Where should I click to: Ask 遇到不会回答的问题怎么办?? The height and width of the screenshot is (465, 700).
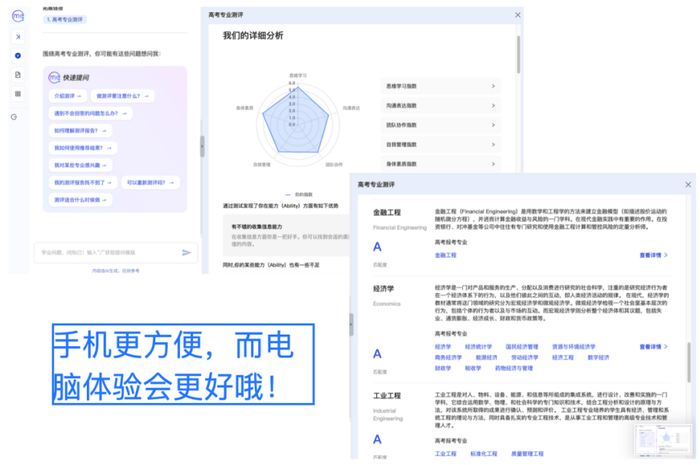click(91, 113)
